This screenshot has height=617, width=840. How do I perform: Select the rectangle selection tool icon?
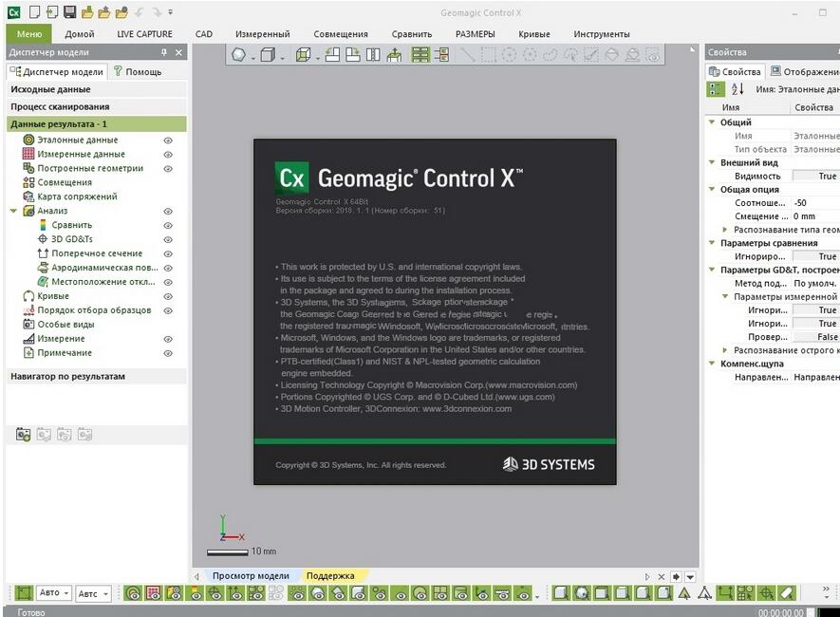[488, 55]
